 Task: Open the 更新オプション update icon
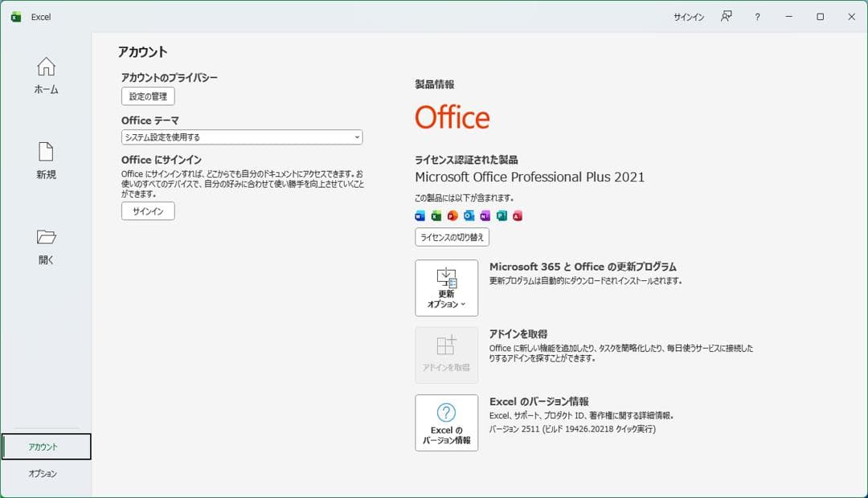pyautogui.click(x=446, y=283)
